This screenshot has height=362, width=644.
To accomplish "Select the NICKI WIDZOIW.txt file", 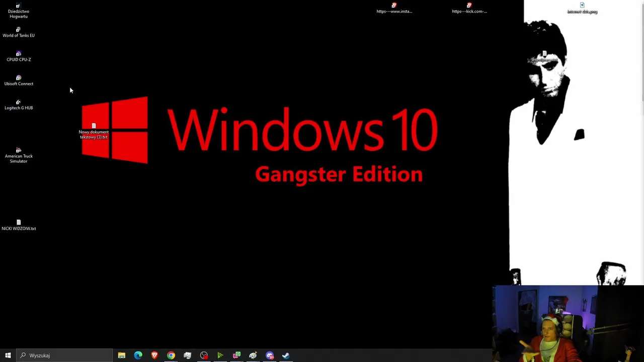I will (x=19, y=225).
